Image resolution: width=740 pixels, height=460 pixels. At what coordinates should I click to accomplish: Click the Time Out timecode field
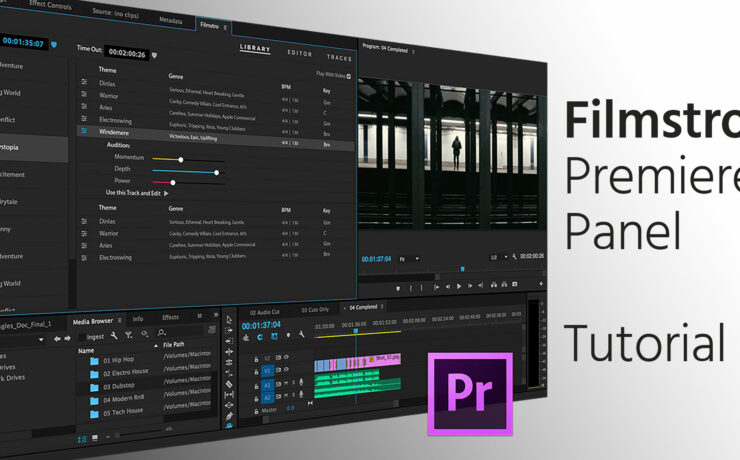point(127,53)
